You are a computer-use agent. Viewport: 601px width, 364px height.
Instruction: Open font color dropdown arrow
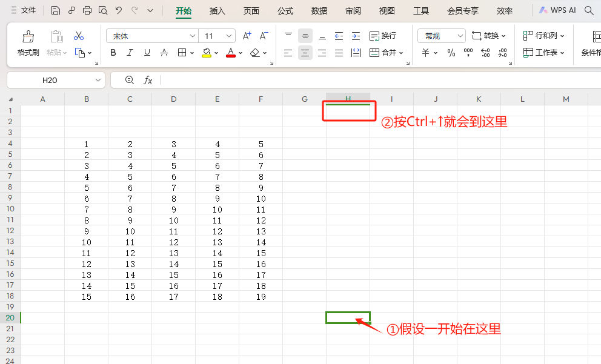point(241,53)
